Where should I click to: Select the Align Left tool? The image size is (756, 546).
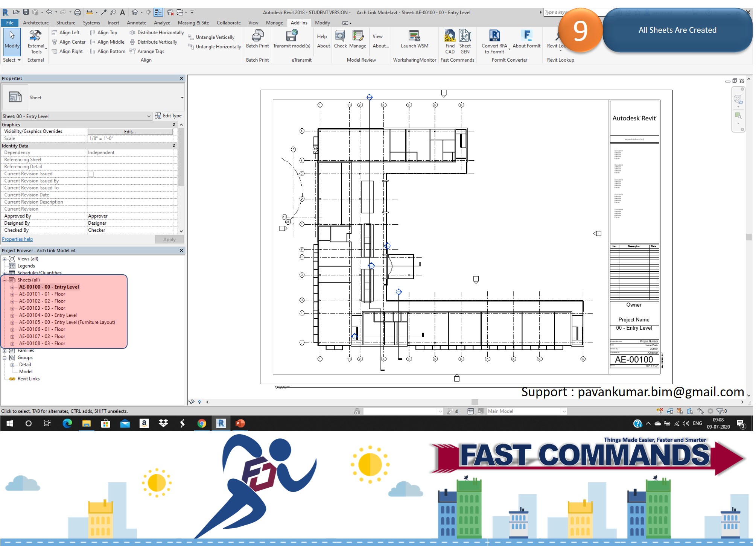[x=66, y=33]
